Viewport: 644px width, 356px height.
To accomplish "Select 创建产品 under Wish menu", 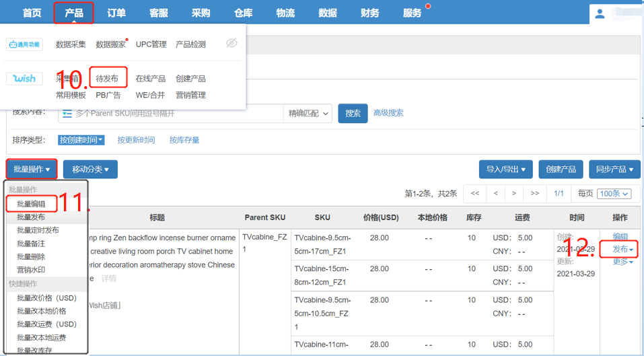I will coord(190,79).
